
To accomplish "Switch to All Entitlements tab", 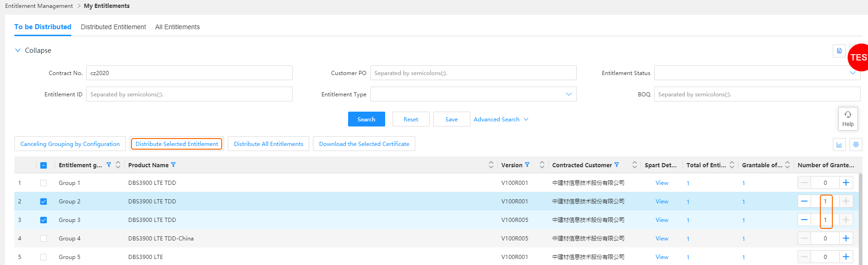I will pos(177,27).
